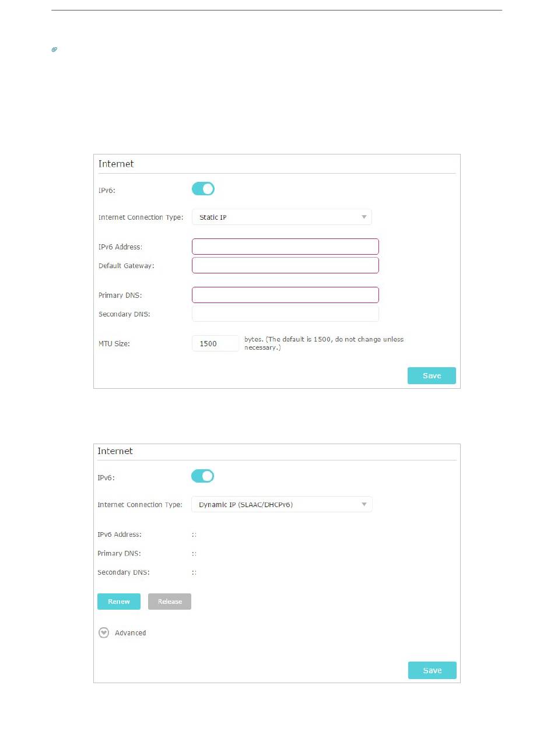
Task: Click the greyed Release button
Action: coord(170,602)
